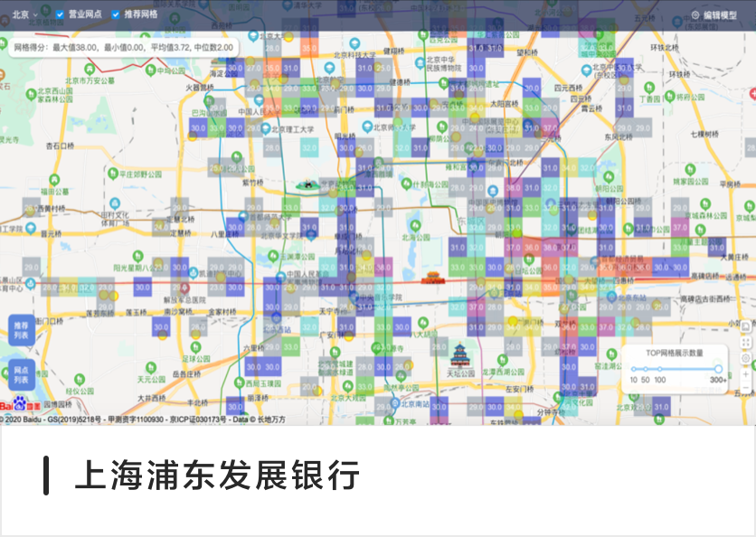Image resolution: width=756 pixels, height=537 pixels.
Task: Click the 玉渊潭公园 park icon
Action: point(273,256)
